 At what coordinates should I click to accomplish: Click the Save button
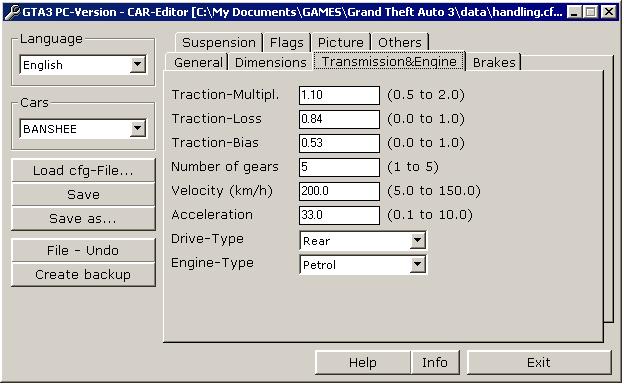coord(83,194)
